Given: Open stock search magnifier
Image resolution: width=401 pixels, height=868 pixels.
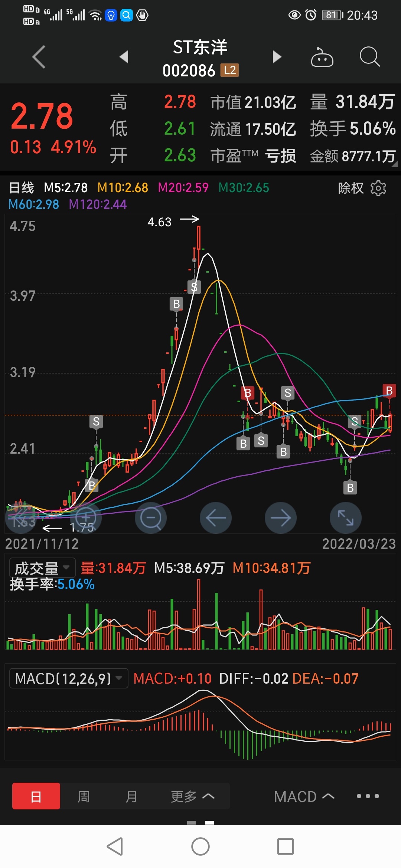Looking at the screenshot, I should 370,57.
